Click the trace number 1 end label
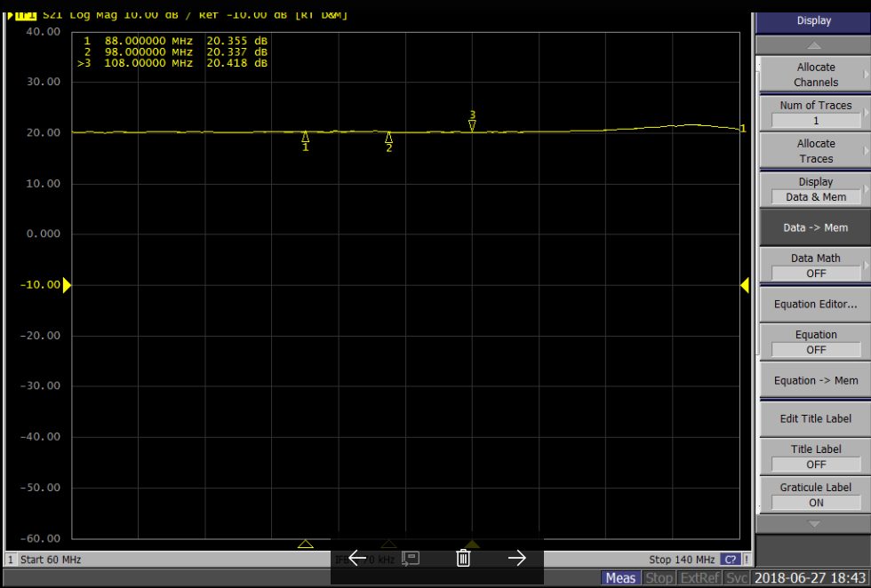The width and height of the screenshot is (871, 588). (743, 129)
